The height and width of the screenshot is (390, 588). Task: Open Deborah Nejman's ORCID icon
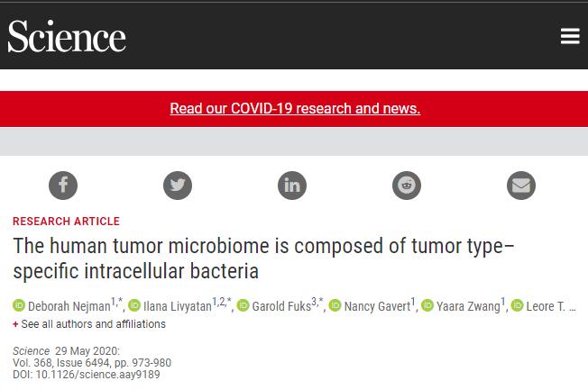tap(19, 306)
